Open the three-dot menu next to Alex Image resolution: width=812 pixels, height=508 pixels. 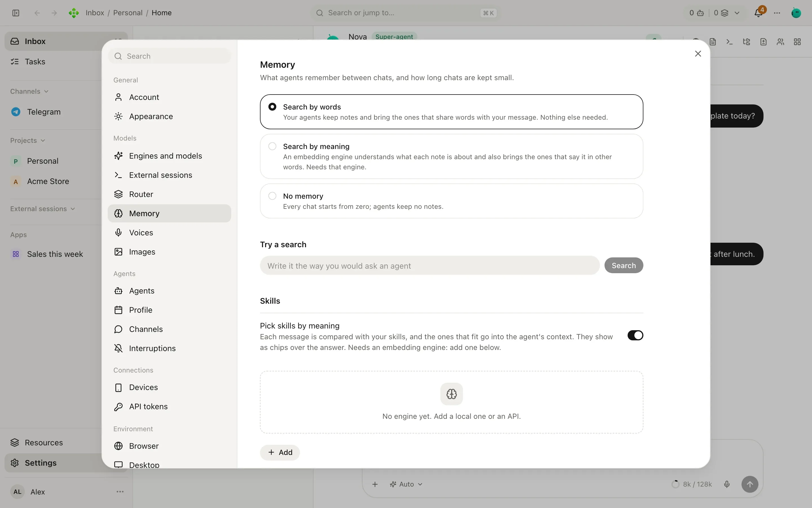(120, 492)
